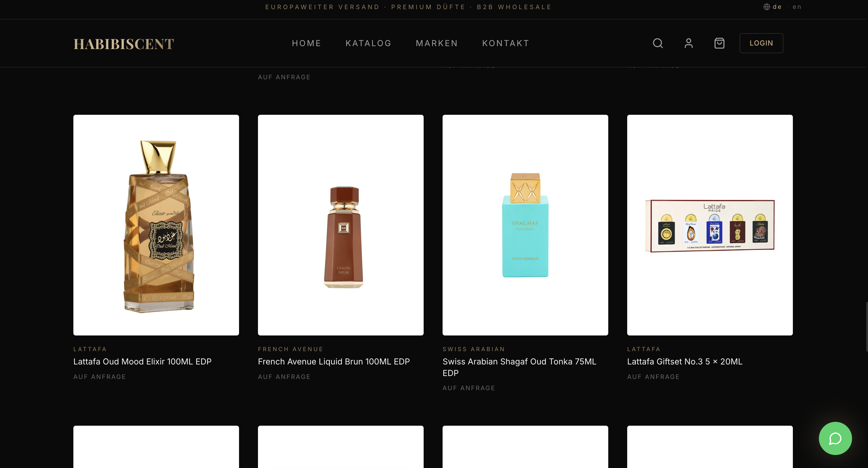The height and width of the screenshot is (468, 868).
Task: Open the user account icon
Action: [x=688, y=43]
